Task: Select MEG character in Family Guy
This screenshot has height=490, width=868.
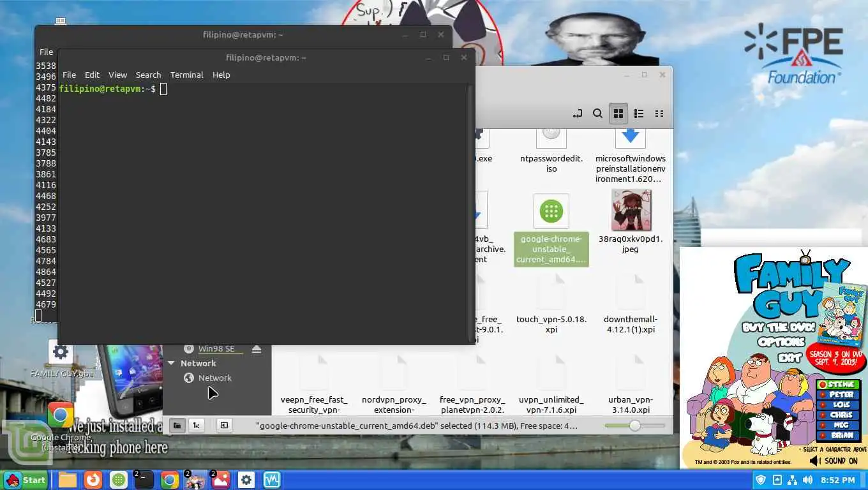Action: 839,426
